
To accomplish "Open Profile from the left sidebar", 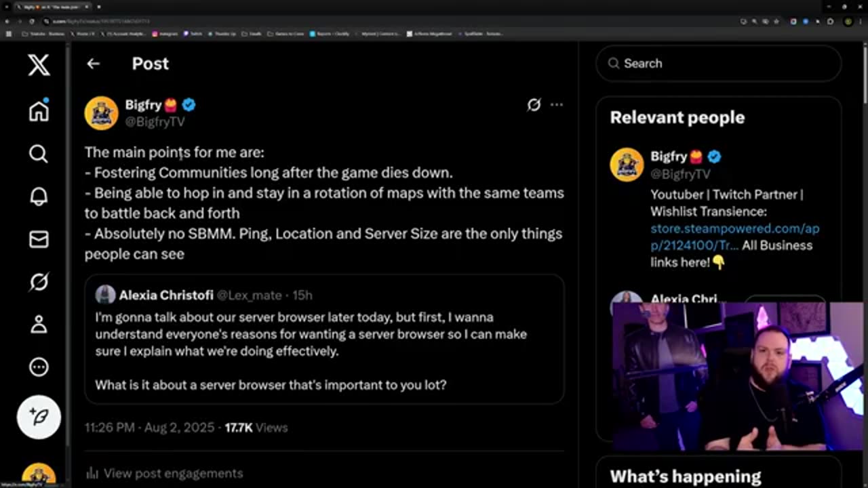I will pyautogui.click(x=39, y=324).
